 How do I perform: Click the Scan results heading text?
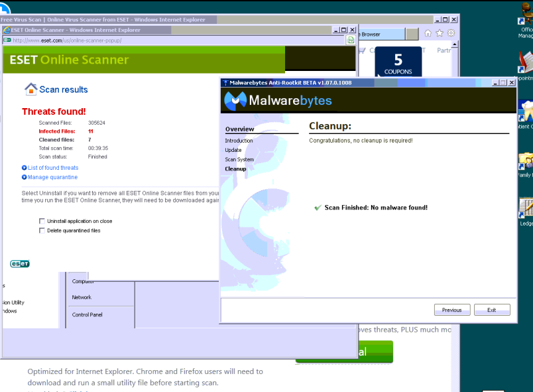click(x=64, y=90)
